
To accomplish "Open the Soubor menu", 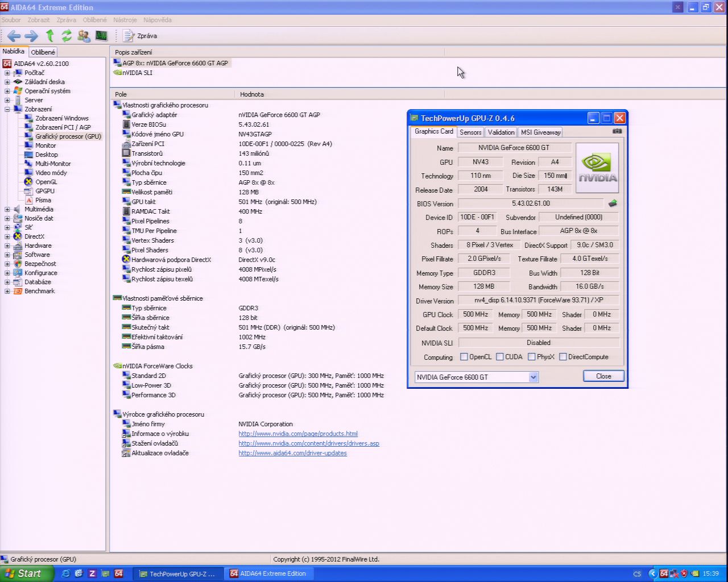I will [x=11, y=20].
